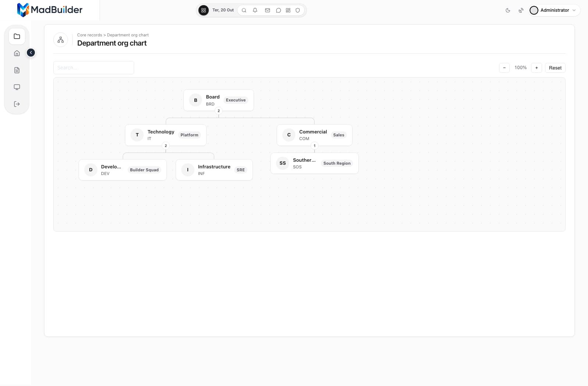Select the Development DEV card
This screenshot has height=386, width=588.
(123, 170)
